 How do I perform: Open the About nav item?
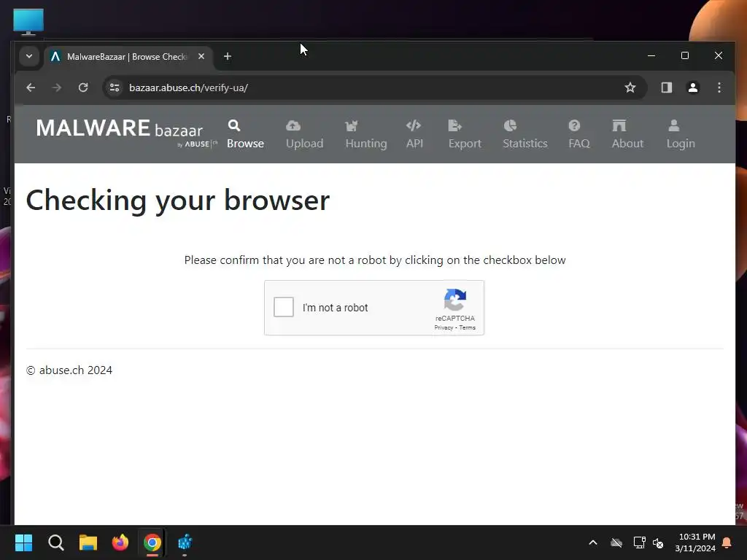[x=627, y=134]
